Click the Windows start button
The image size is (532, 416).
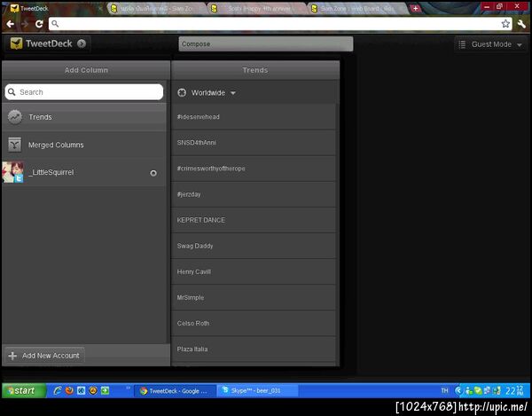24,391
